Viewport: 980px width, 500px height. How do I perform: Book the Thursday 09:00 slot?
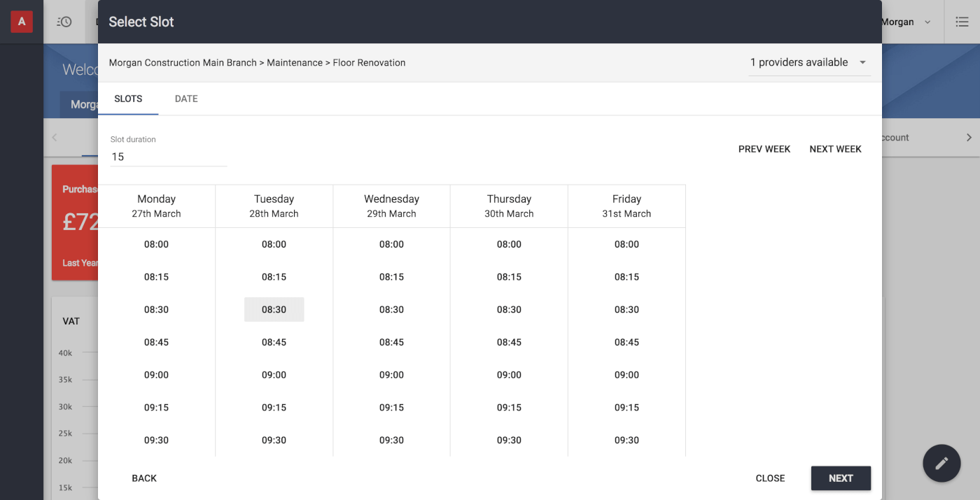pyautogui.click(x=510, y=375)
